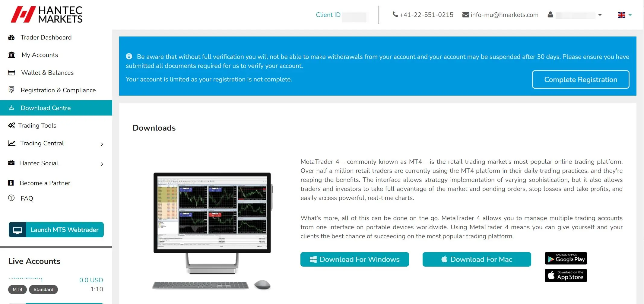The width and height of the screenshot is (644, 304).
Task: Select Download Centre menu item
Action: [x=56, y=108]
